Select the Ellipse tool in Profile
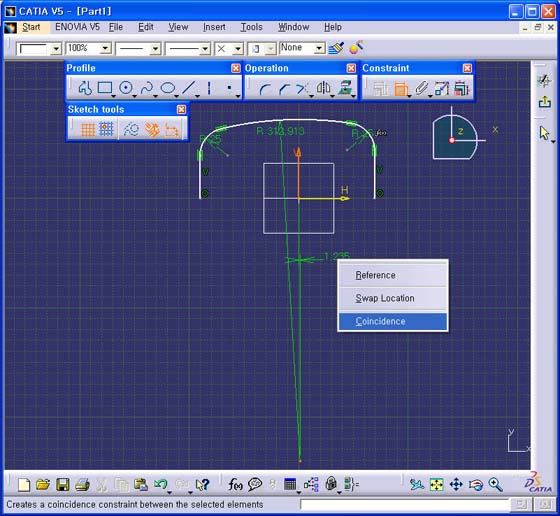560x516 pixels. (x=168, y=88)
